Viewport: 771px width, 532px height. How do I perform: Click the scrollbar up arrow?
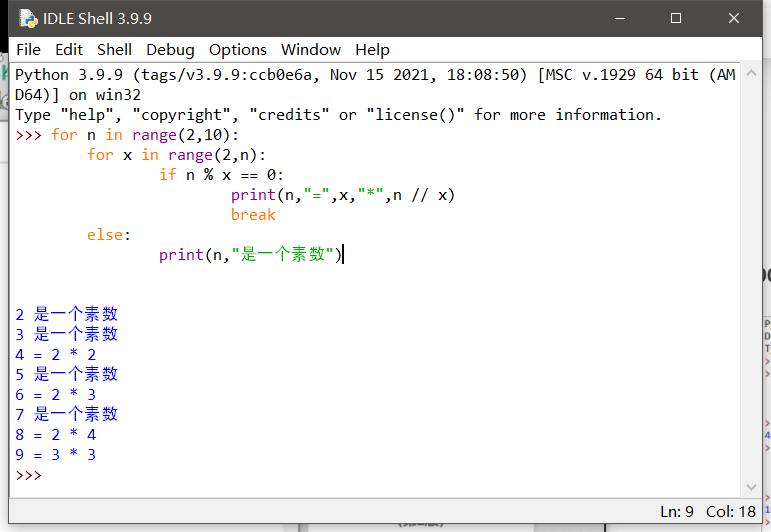point(751,73)
